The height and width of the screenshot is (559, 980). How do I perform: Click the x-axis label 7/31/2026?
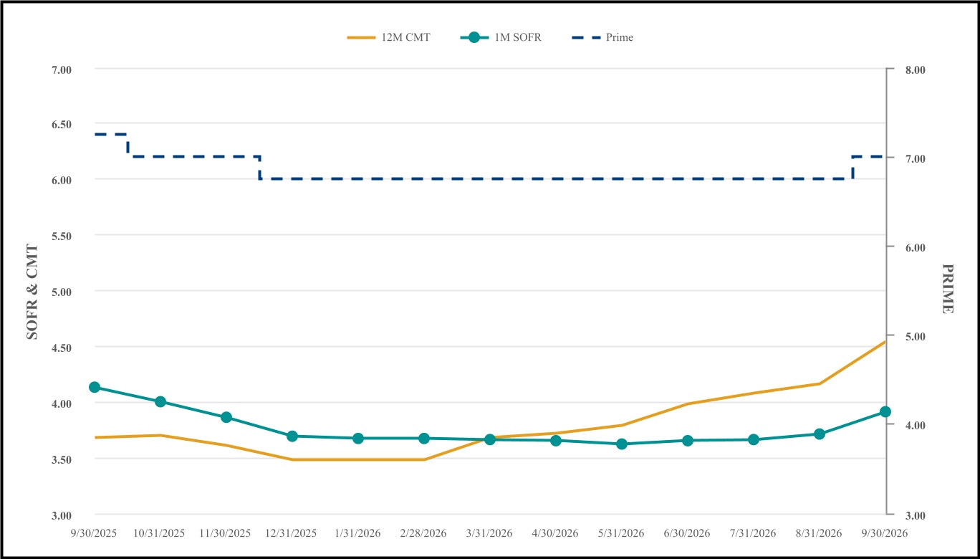point(754,533)
